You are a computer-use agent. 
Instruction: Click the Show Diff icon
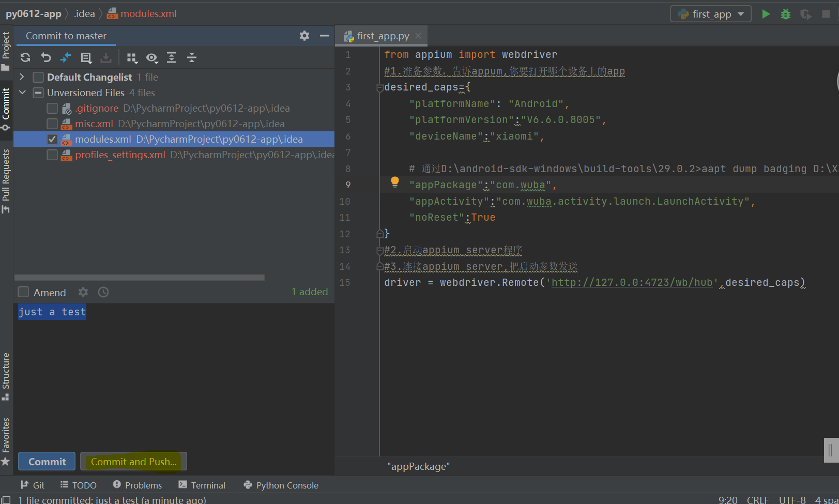[x=66, y=57]
